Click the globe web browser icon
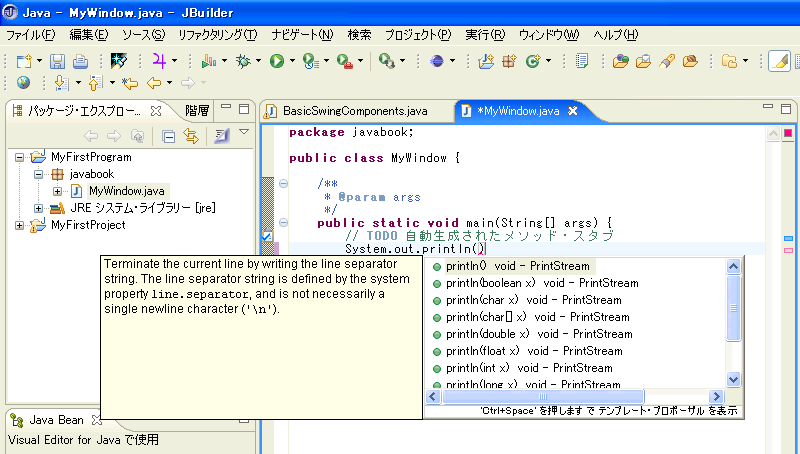This screenshot has width=800, height=454. point(23,83)
